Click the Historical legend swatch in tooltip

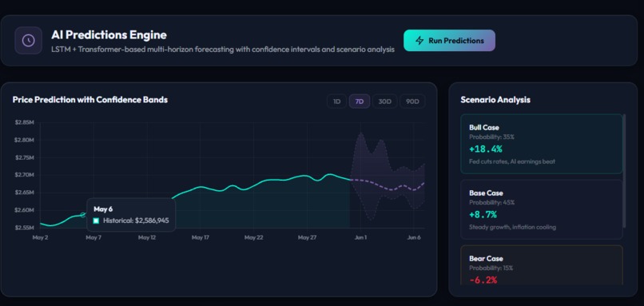pos(96,221)
